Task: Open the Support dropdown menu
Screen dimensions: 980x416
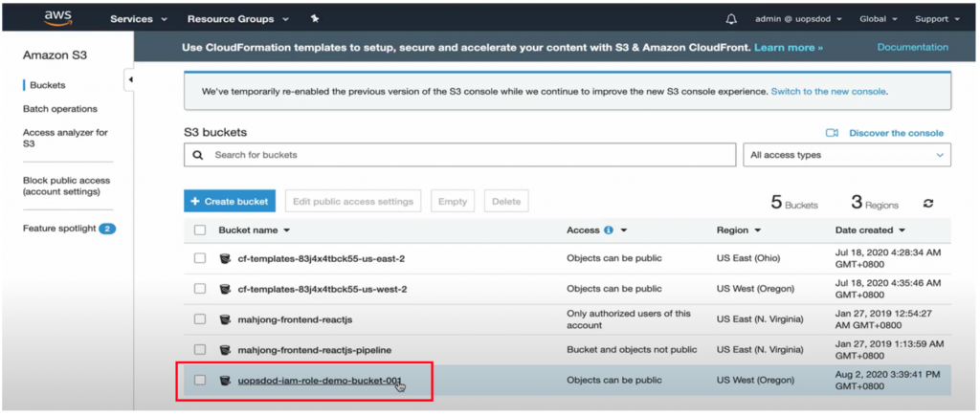Action: point(937,19)
